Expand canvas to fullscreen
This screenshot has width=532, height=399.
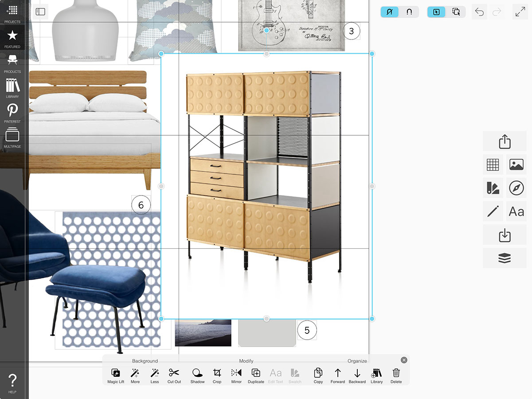point(520,12)
